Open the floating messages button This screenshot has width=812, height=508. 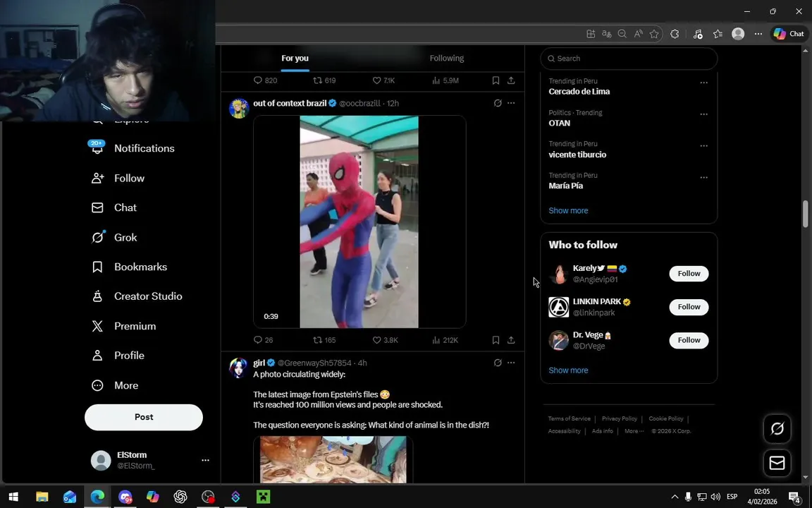coord(777,463)
